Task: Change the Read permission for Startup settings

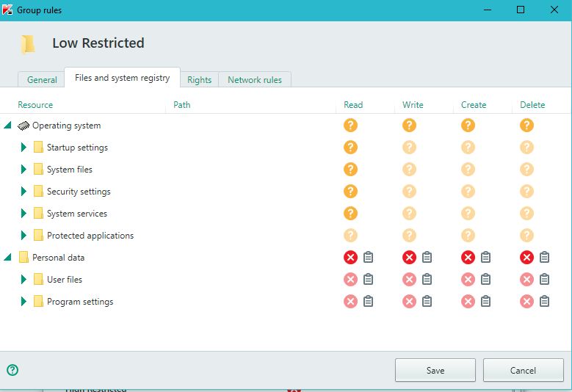Action: (x=350, y=148)
